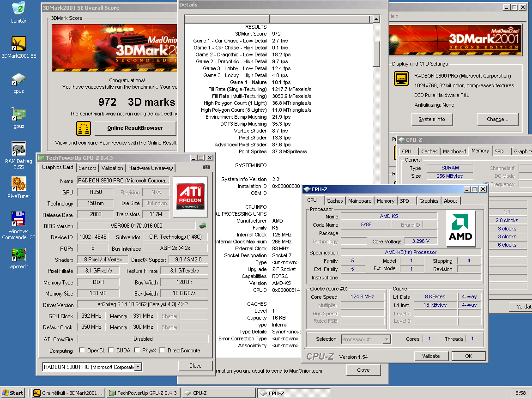Launch wpcredit desktop icon
The height and width of the screenshot is (399, 532).
click(x=18, y=259)
